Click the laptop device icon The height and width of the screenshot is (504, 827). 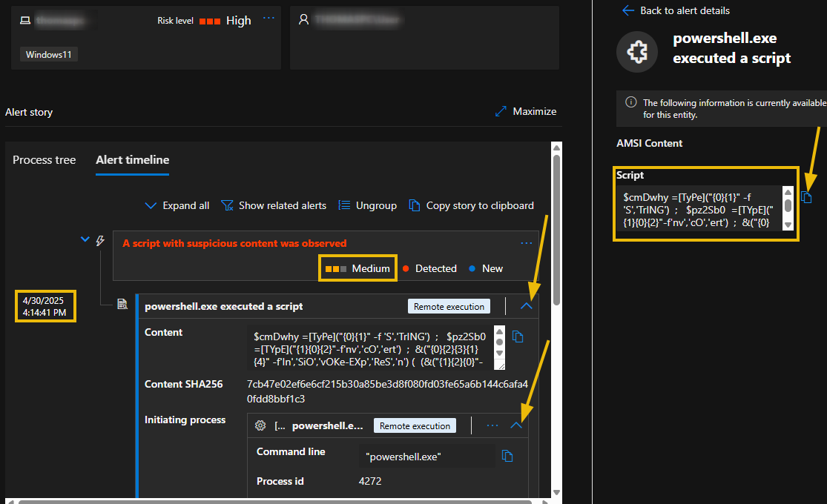tap(25, 21)
